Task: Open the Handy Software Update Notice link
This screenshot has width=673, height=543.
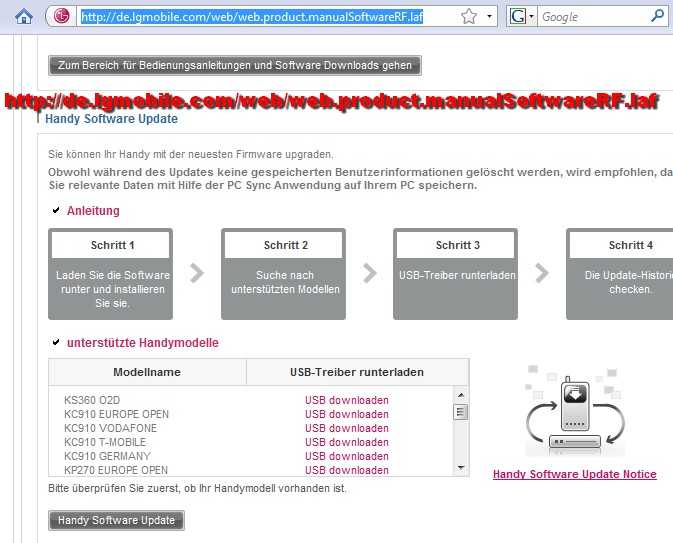Action: [x=575, y=474]
